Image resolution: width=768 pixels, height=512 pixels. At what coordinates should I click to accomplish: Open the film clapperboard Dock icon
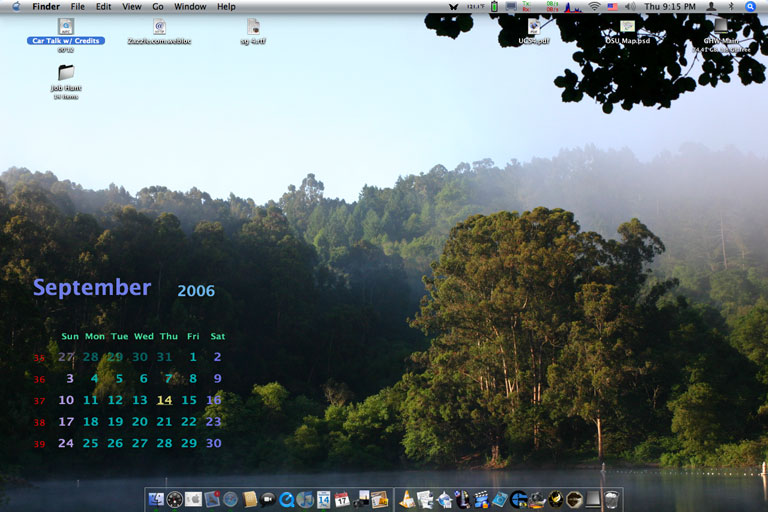coord(481,499)
